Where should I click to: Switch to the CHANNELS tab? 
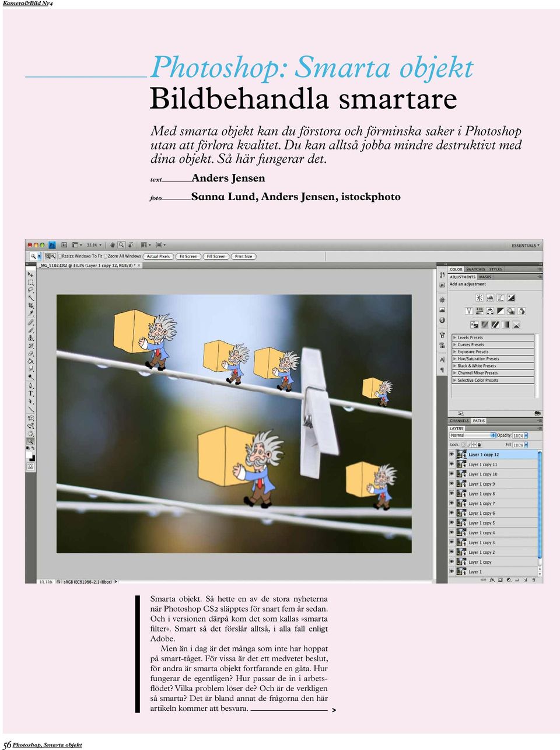(459, 421)
